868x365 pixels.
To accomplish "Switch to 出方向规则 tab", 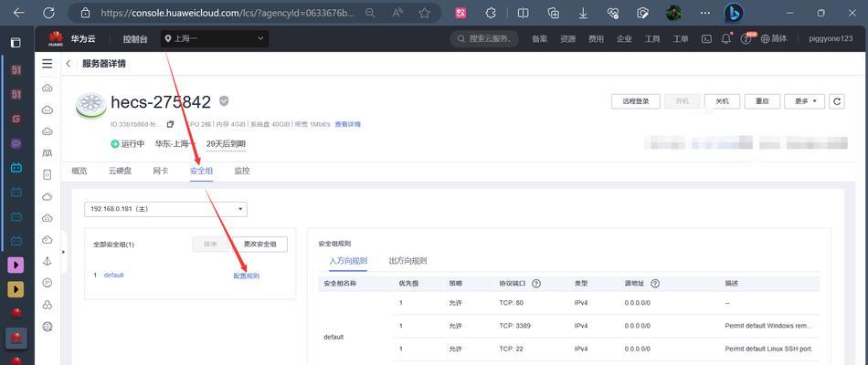I will (x=408, y=260).
